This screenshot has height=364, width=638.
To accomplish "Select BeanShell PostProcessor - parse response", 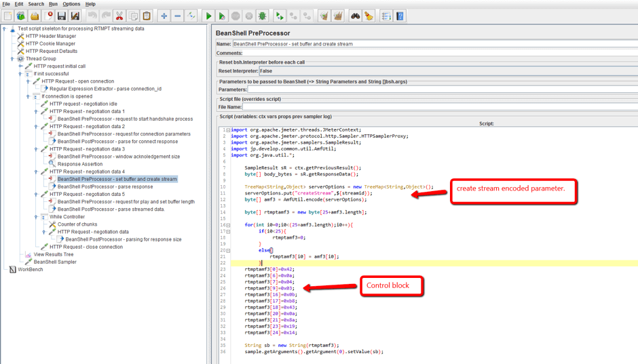I will click(x=105, y=187).
